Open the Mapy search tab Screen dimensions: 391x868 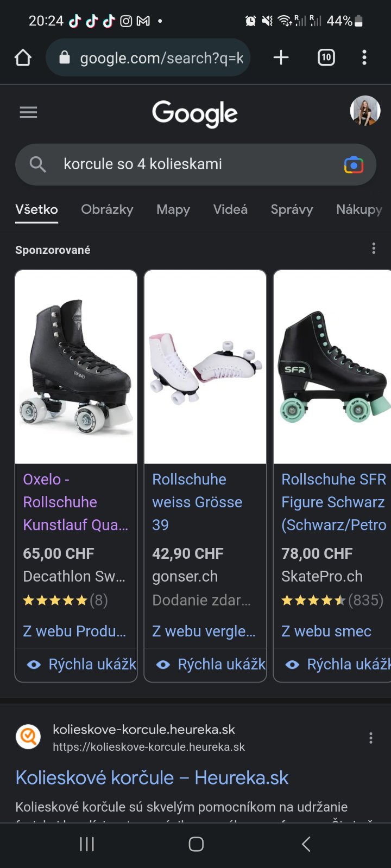coord(173,209)
